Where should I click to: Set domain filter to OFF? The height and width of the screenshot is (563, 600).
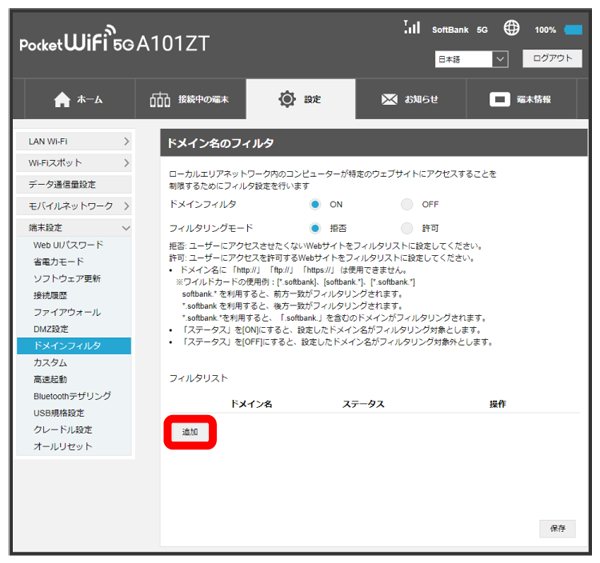point(407,204)
